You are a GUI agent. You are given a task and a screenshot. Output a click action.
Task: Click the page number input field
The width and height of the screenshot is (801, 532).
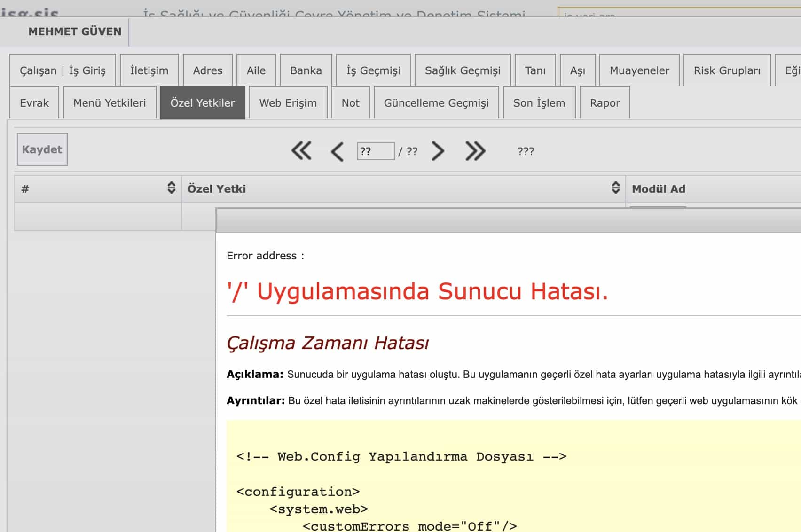375,151
